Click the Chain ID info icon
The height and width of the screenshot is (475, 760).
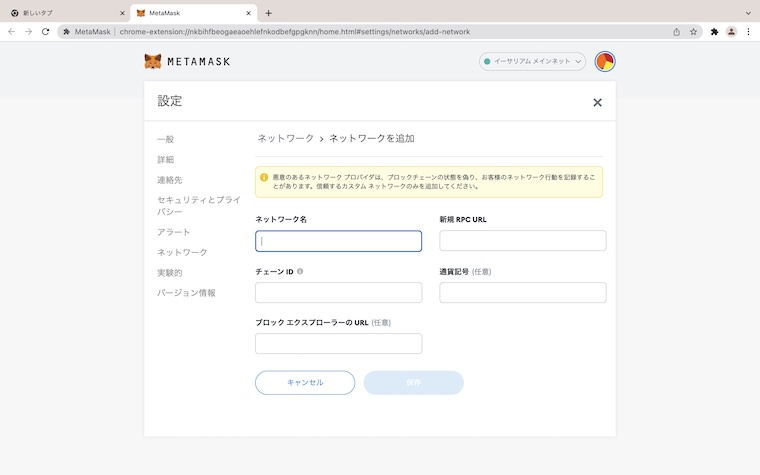tap(300, 271)
